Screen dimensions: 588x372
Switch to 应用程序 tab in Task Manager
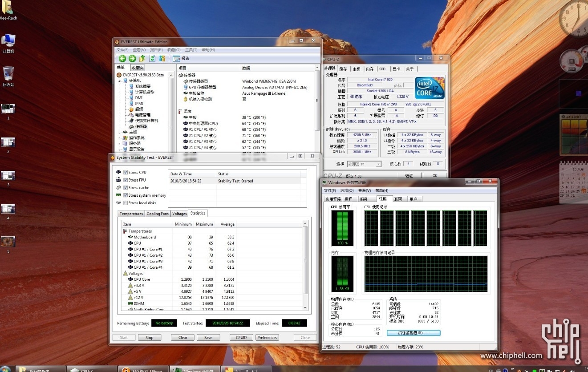tap(333, 199)
